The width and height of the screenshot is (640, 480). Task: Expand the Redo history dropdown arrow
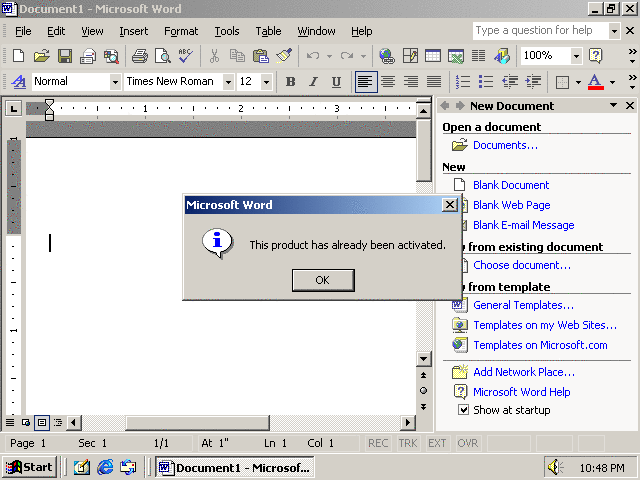(363, 56)
